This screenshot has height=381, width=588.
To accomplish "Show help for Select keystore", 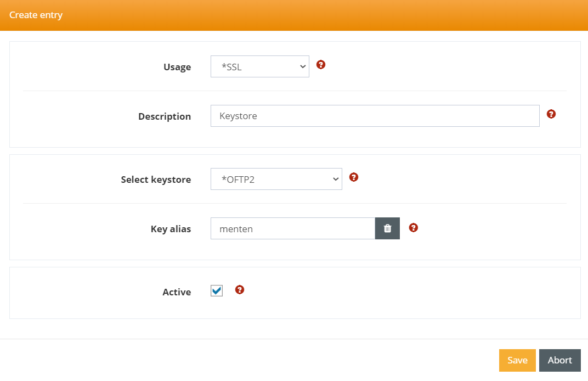I will [354, 177].
